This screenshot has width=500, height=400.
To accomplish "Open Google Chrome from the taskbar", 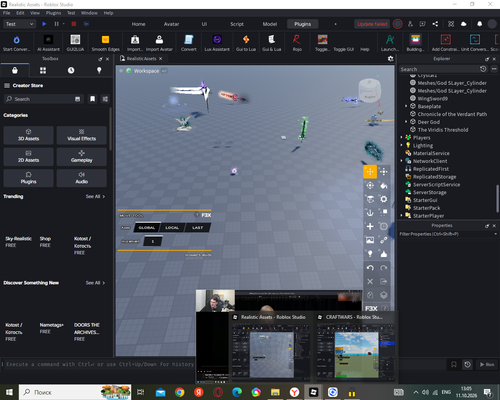I will 180,392.
